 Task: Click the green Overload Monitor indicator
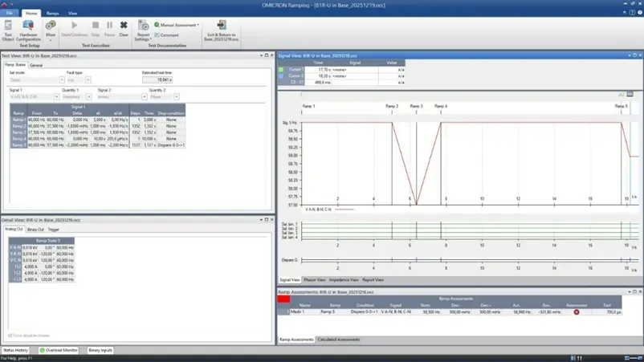click(42, 350)
